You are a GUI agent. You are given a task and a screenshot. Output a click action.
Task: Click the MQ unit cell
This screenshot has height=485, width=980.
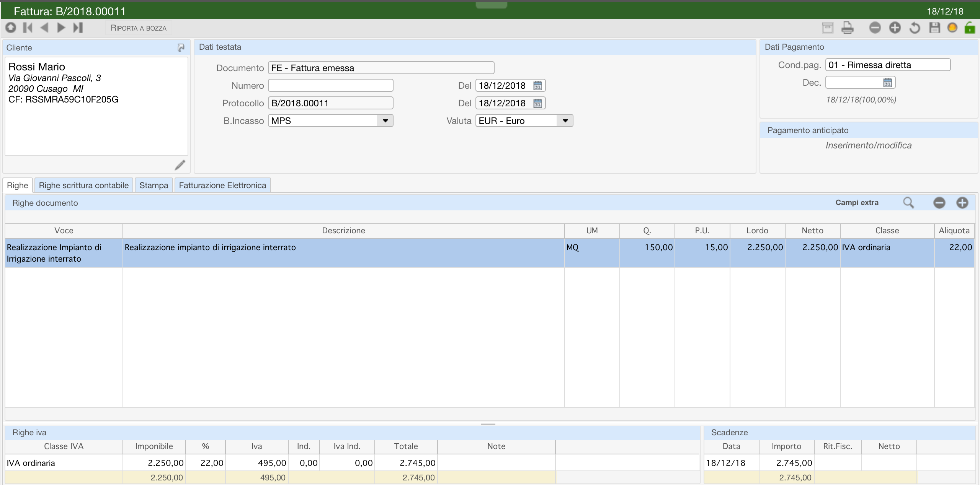592,253
